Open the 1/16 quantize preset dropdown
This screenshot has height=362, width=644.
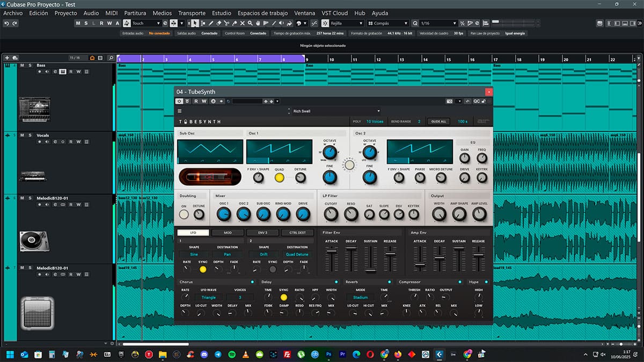click(438, 24)
